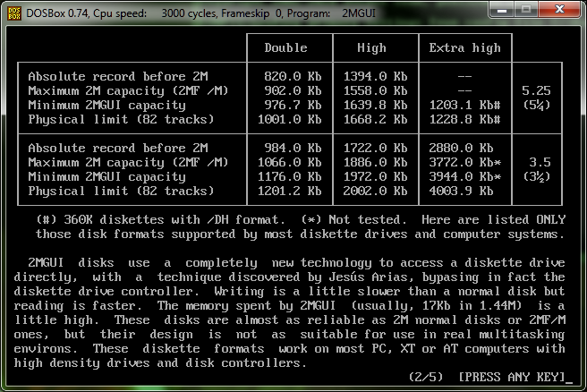The width and height of the screenshot is (587, 392).
Task: Click the 1203.1 Kb# capacity value
Action: 465,105
